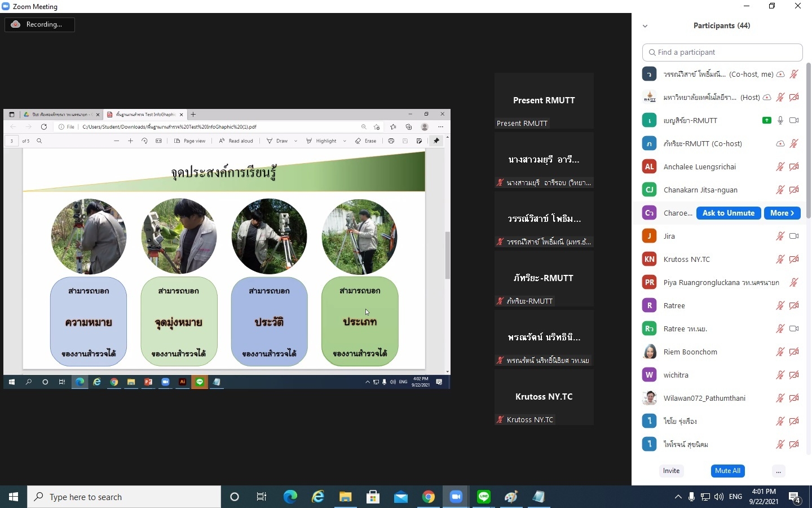Open the Draw dropdown arrow in the shared PDF toolbar
Image resolution: width=812 pixels, height=508 pixels.
[x=295, y=141]
